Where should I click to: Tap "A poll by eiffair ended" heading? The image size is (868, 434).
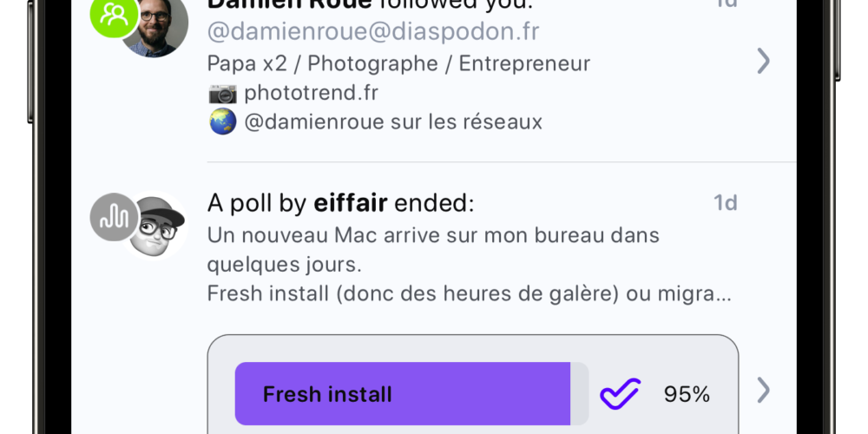click(341, 204)
